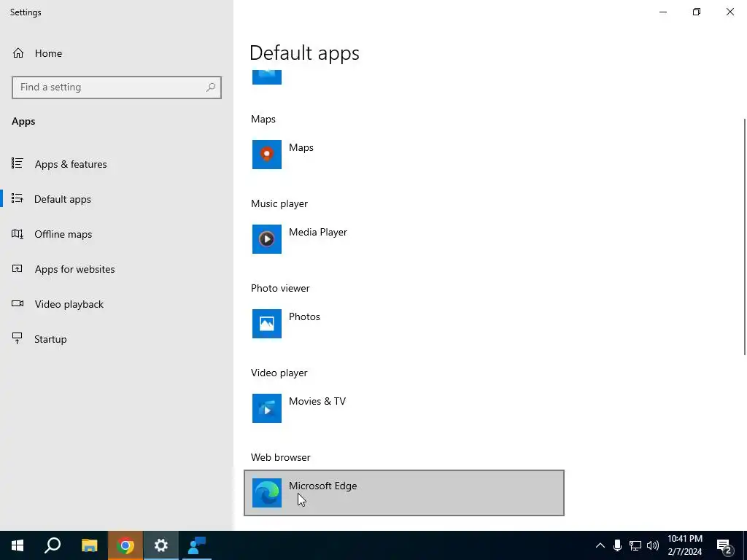The width and height of the screenshot is (747, 560).
Task: Close the Settings window
Action: [729, 12]
